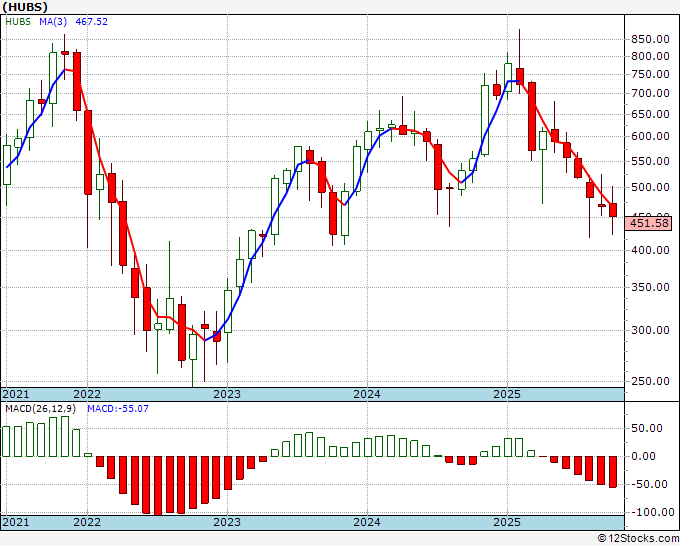
Task: Click the 300.00 price axis label
Action: [x=649, y=330]
